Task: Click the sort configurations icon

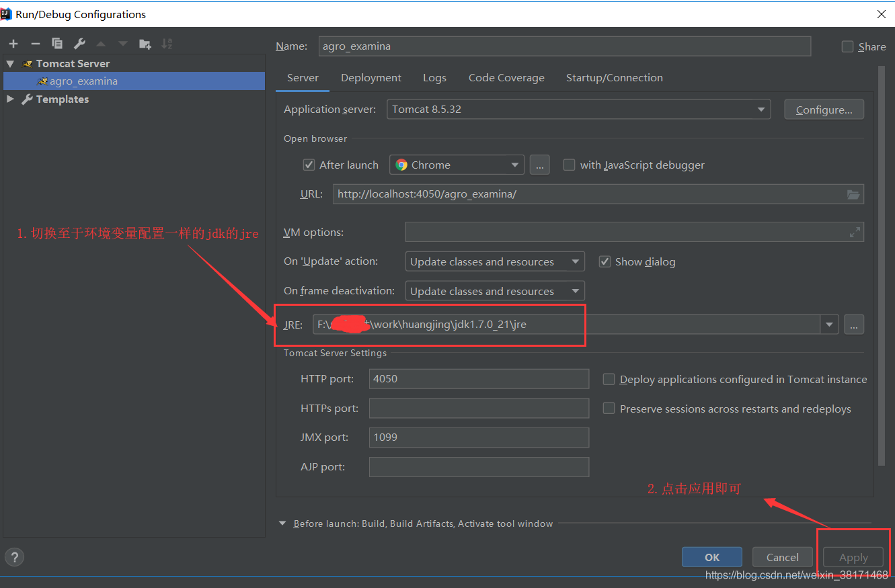Action: pos(167,44)
